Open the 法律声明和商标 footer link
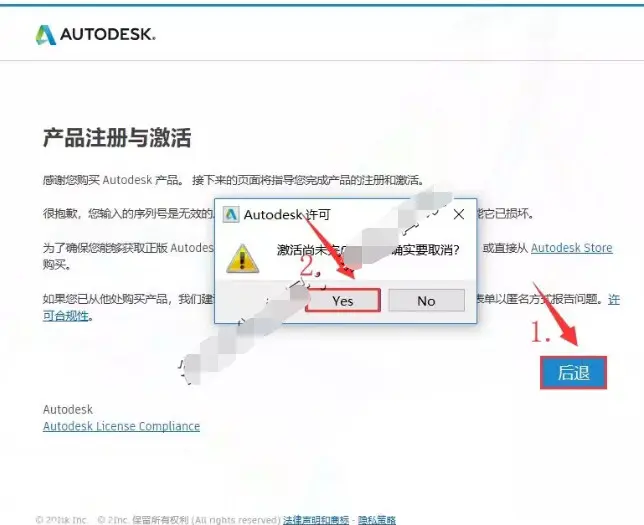Screen dimensions: 644x525 tap(316, 520)
